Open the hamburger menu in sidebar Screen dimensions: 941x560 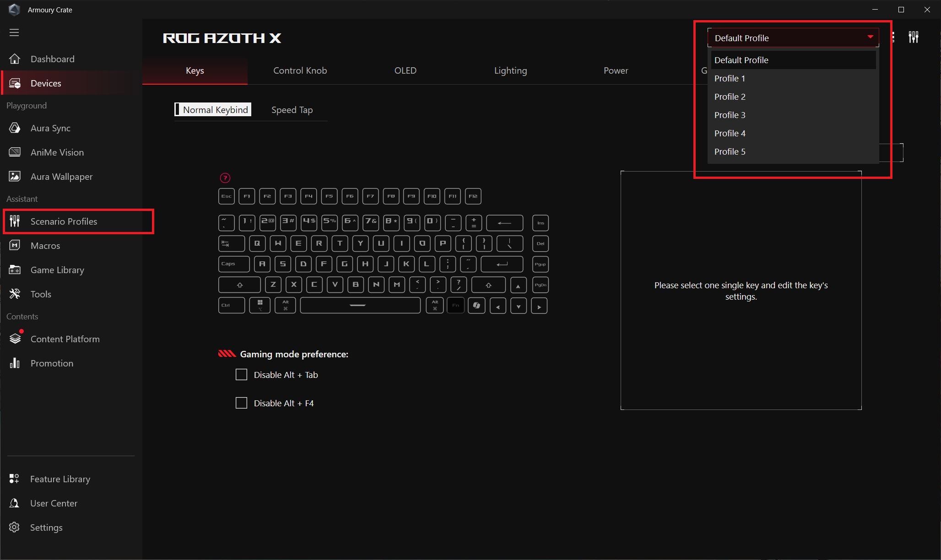click(14, 32)
